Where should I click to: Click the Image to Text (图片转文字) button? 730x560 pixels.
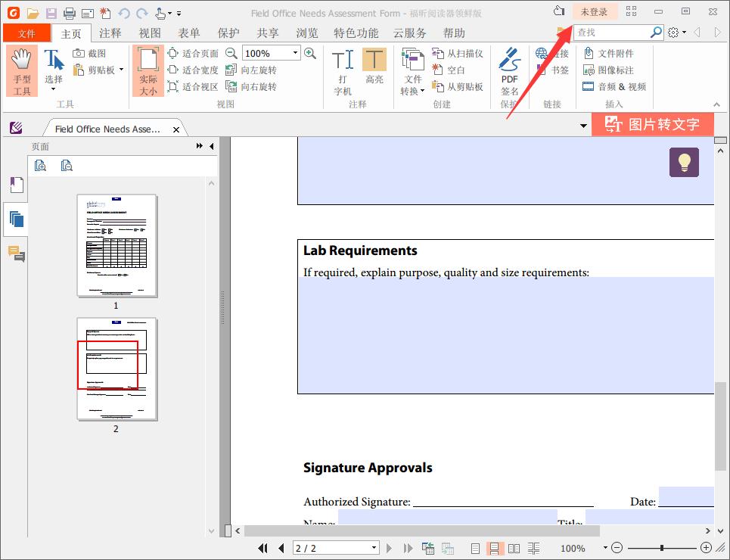(x=653, y=125)
